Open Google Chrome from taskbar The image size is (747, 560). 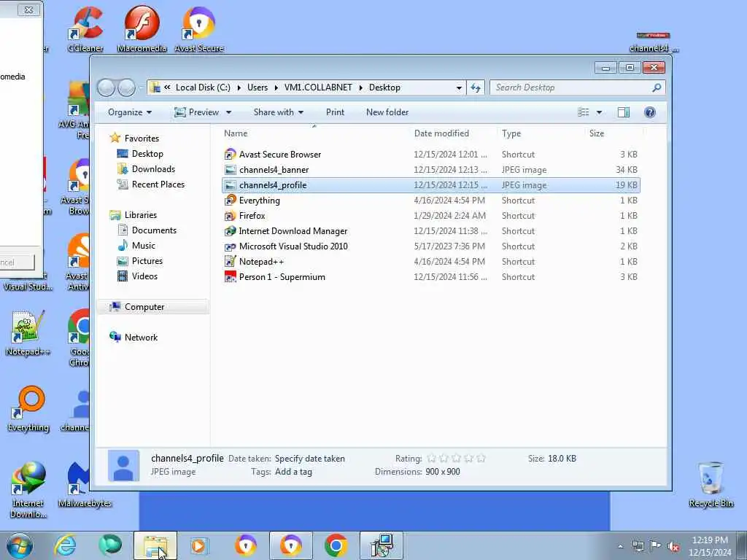point(336,545)
